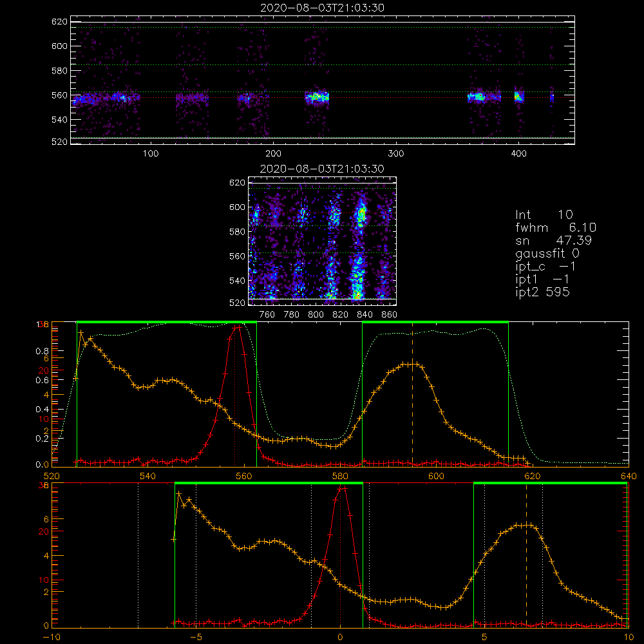Select the 'Int 10' readout text
Screen dimensions: 644x644
tap(544, 214)
